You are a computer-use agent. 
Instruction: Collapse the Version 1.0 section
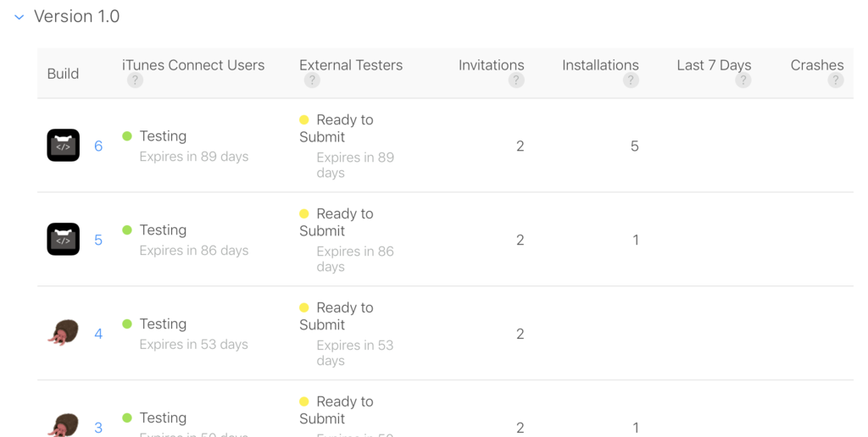coord(19,17)
